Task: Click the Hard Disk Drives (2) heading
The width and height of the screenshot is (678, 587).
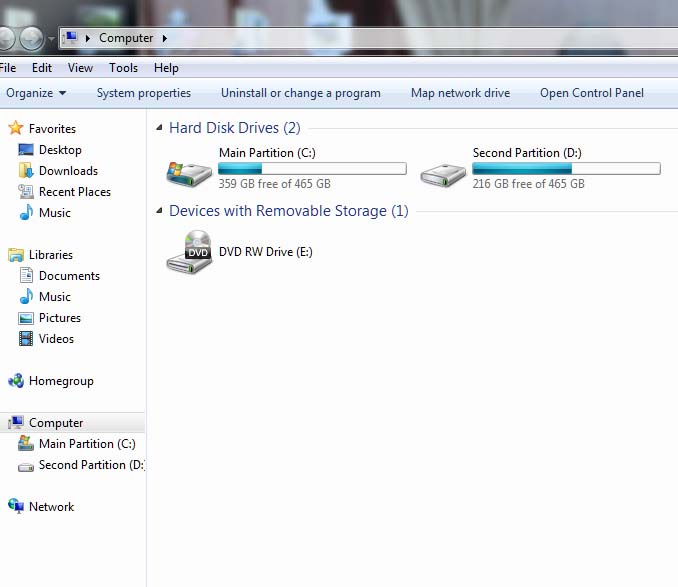Action: pos(234,128)
